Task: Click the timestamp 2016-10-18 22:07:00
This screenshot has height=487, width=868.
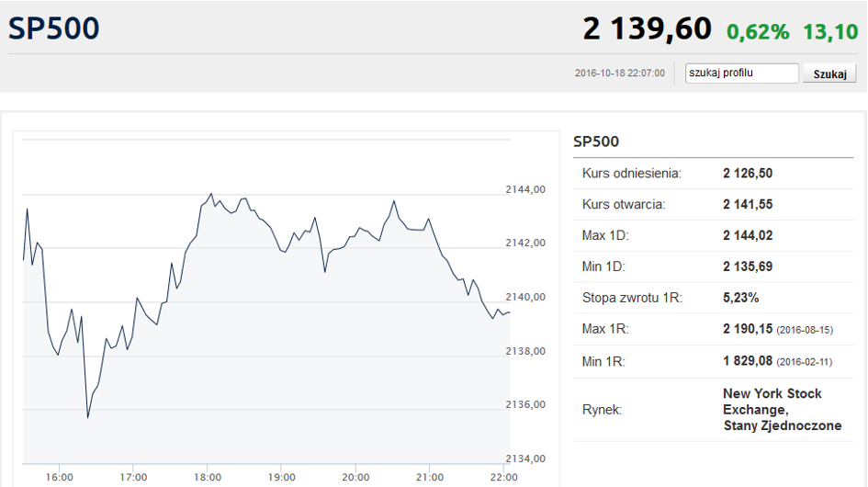Action: pos(619,74)
